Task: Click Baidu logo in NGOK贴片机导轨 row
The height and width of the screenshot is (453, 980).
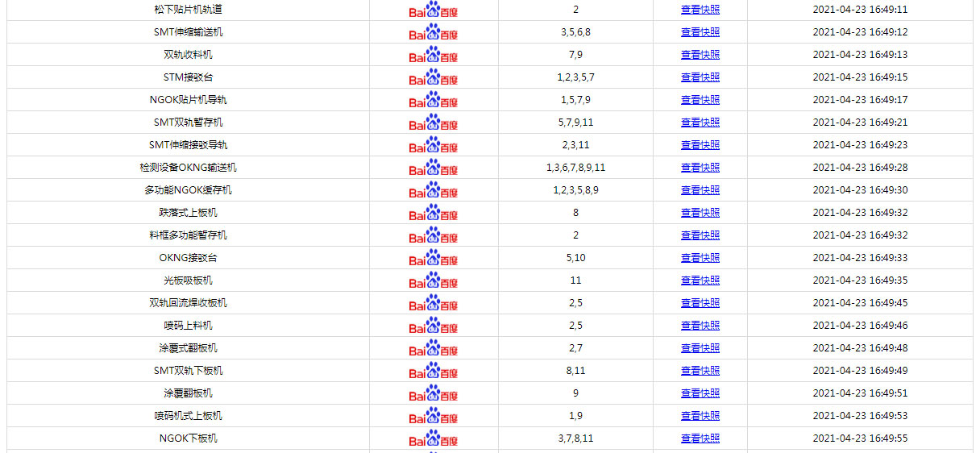Action: click(x=434, y=101)
